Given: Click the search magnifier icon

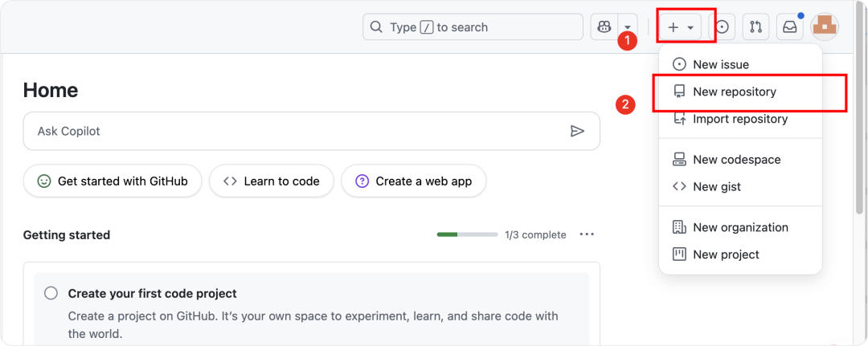Looking at the screenshot, I should pyautogui.click(x=376, y=27).
